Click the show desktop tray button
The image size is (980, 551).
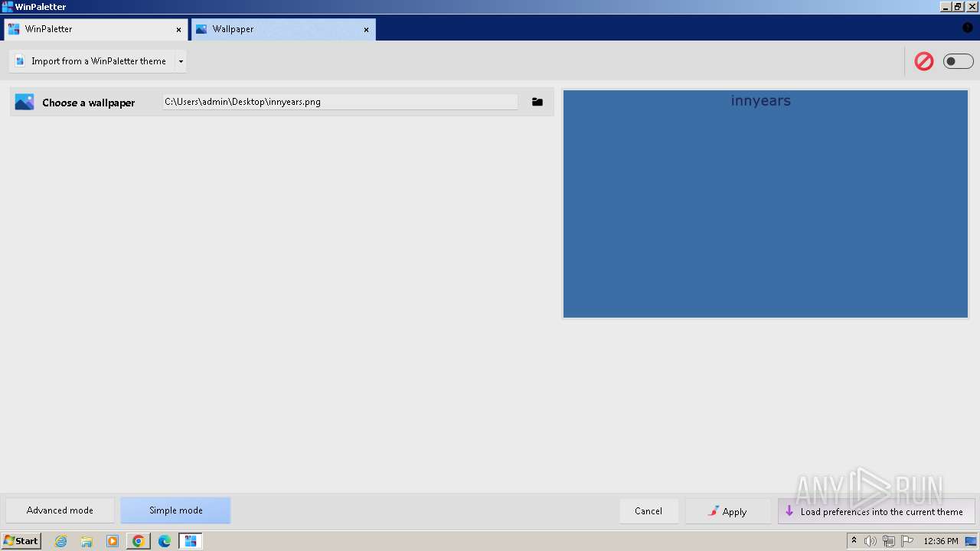[x=971, y=541]
